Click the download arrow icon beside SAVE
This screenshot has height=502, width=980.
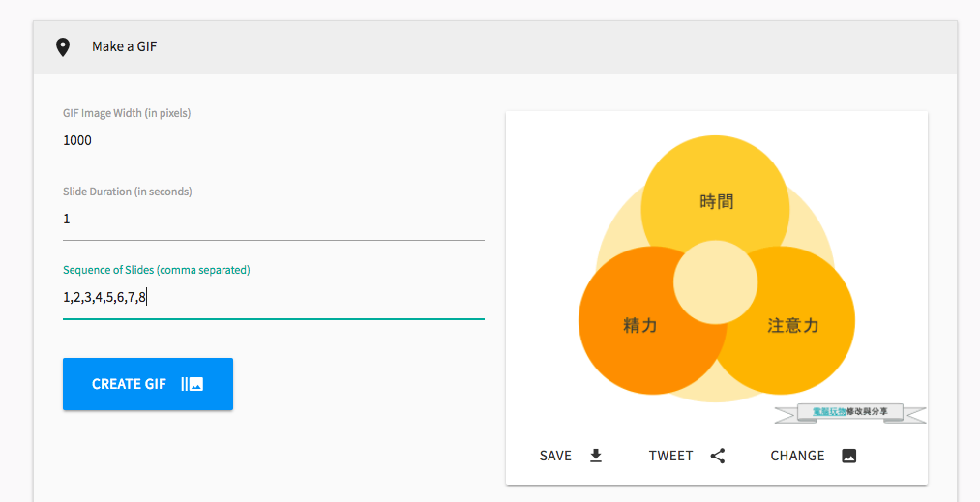click(596, 456)
